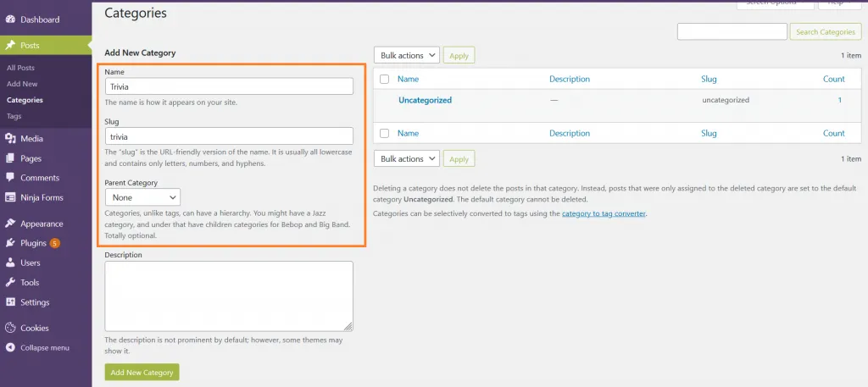Click the Ninja Forms icon
Viewport: 868px width, 387px height.
(10, 197)
